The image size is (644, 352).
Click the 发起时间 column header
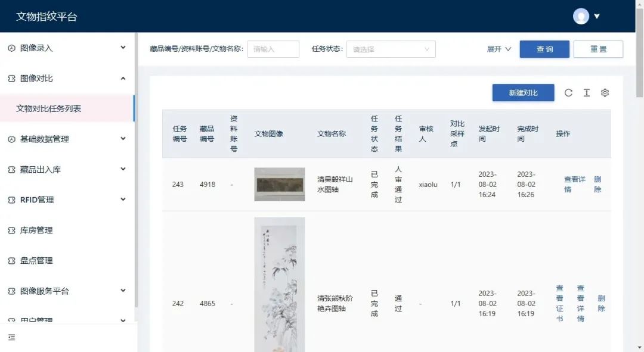click(x=489, y=134)
